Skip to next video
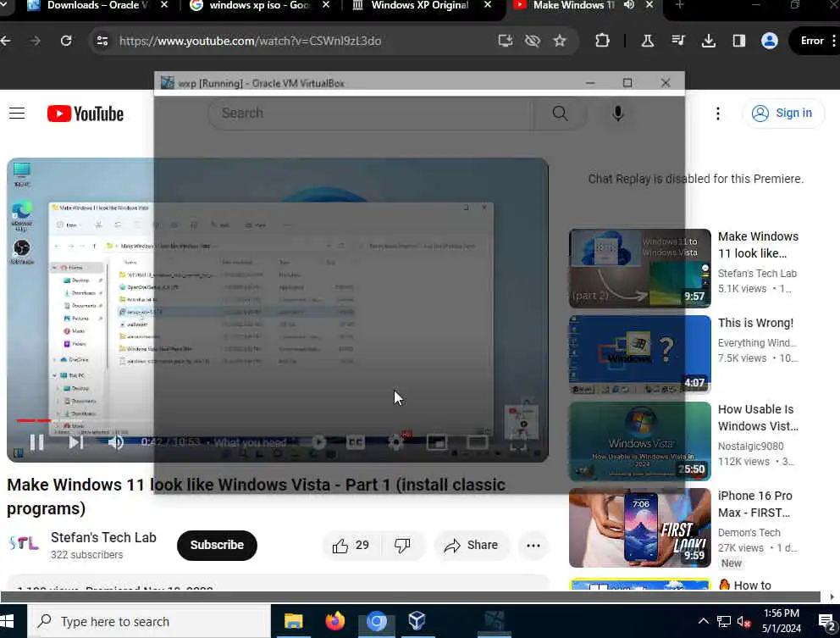This screenshot has height=638, width=840. click(75, 442)
